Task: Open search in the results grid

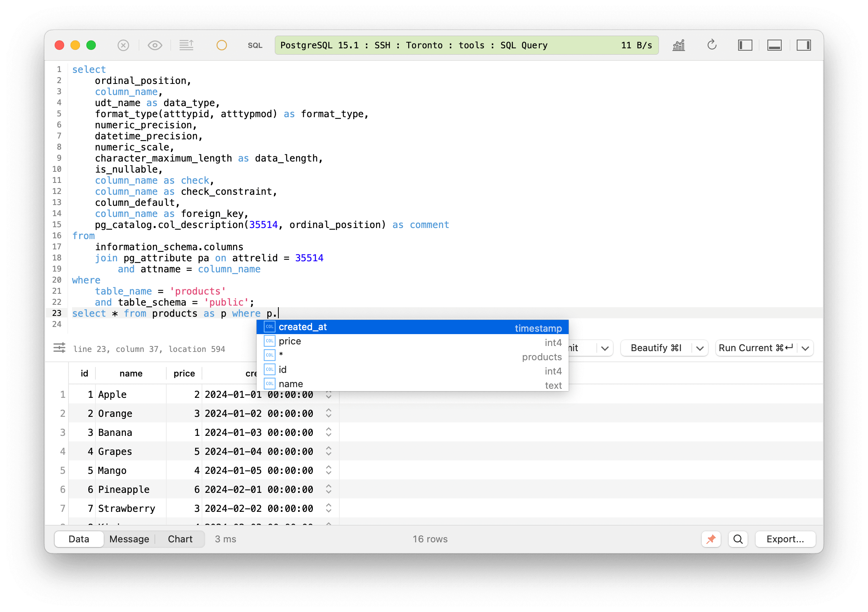Action: pyautogui.click(x=738, y=539)
